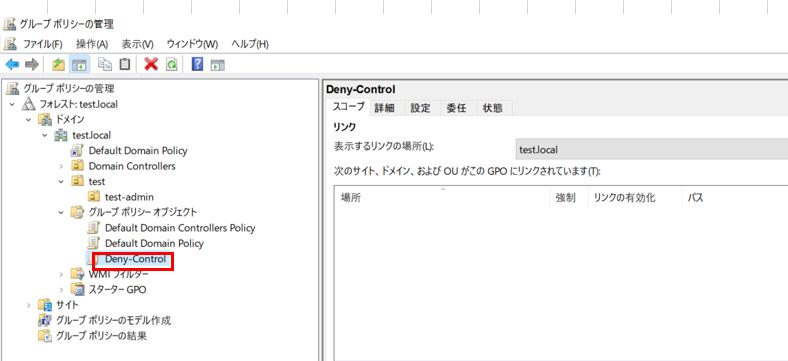Click the ドメイン folder icon

pos(45,120)
